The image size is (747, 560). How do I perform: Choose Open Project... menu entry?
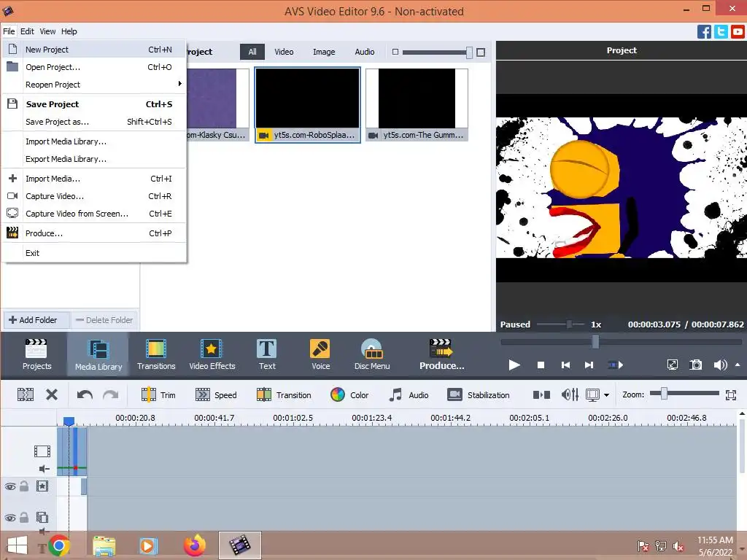tap(94, 67)
